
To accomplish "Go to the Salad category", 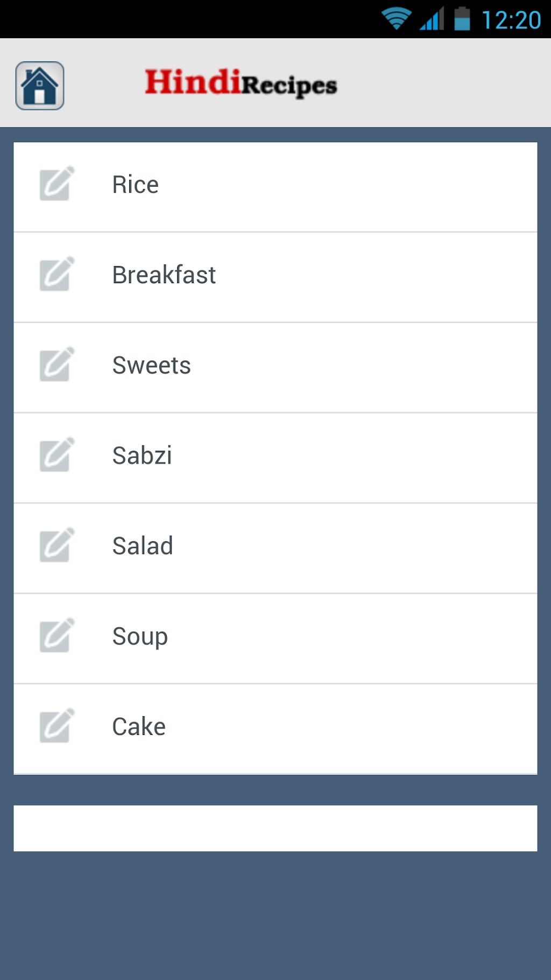I will [143, 546].
